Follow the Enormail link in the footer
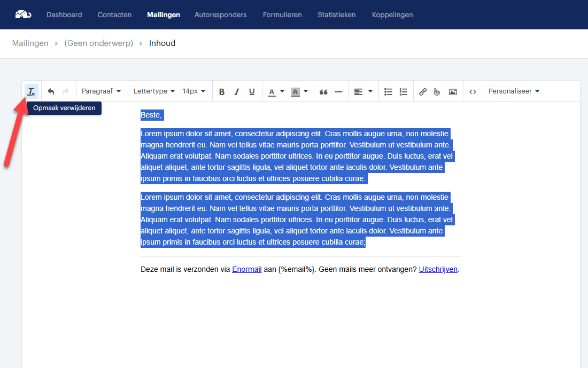The height and width of the screenshot is (368, 588). pos(247,269)
